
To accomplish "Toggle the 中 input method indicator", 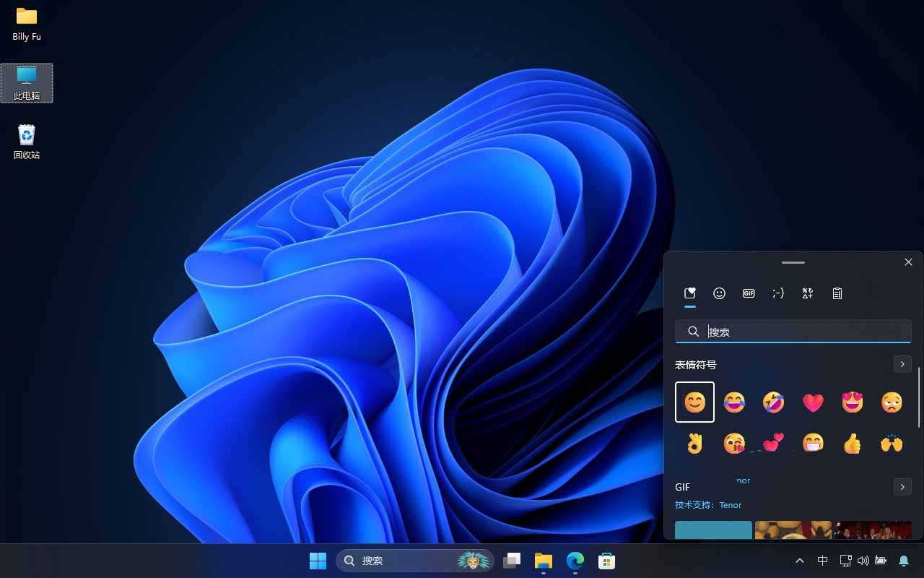I will coord(822,561).
